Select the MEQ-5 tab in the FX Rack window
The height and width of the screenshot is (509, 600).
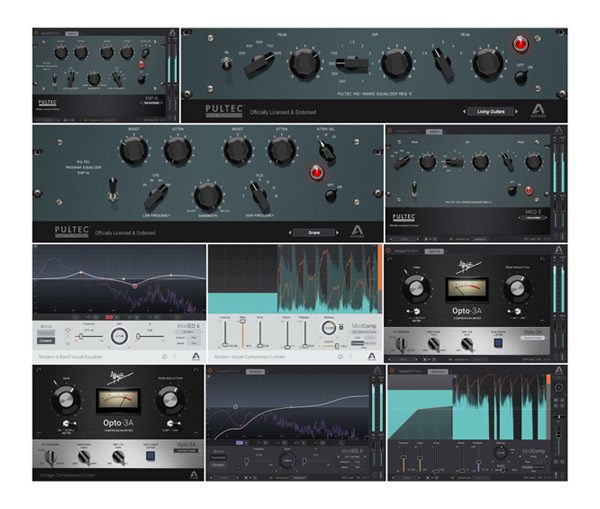pos(434,131)
